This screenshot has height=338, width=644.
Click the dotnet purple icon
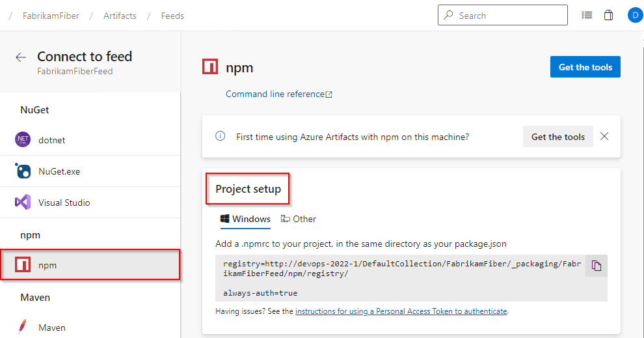point(23,140)
